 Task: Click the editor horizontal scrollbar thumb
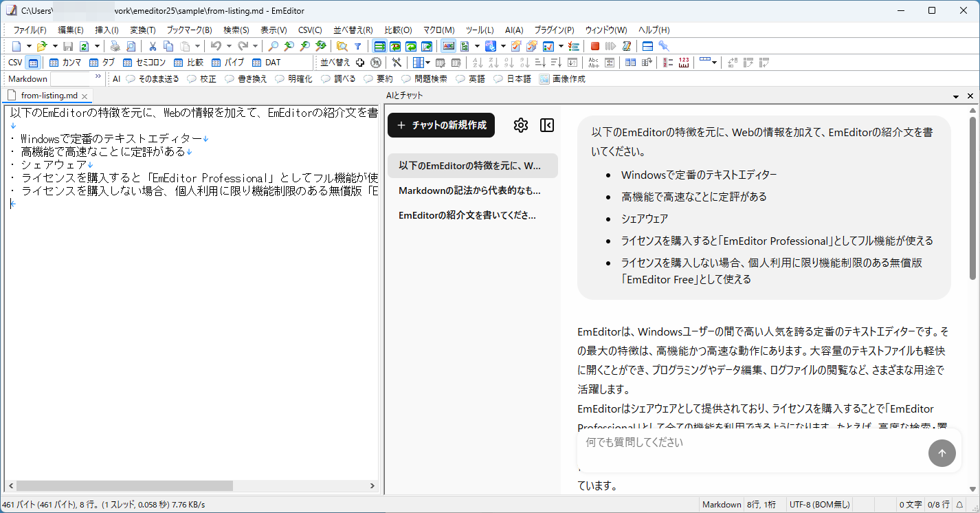124,485
